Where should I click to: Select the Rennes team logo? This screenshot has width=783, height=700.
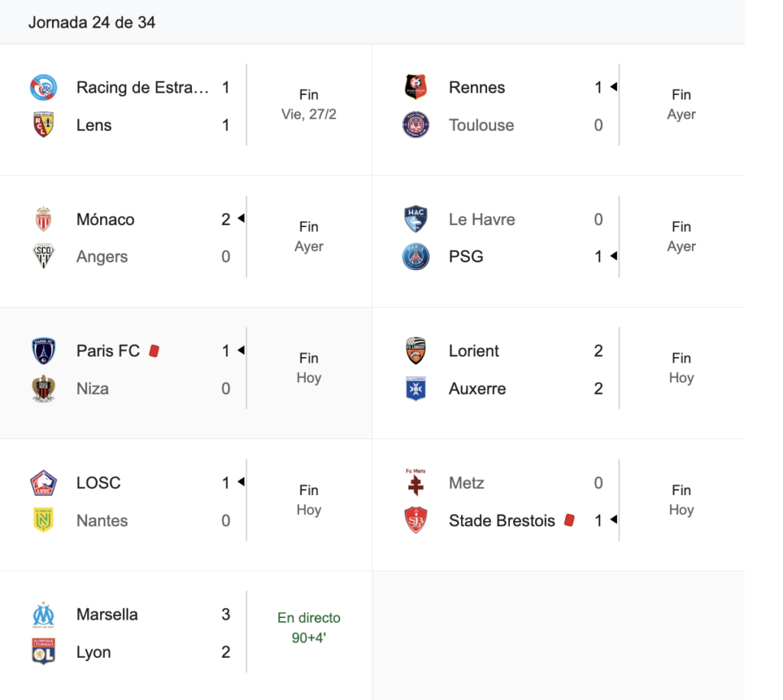click(416, 87)
